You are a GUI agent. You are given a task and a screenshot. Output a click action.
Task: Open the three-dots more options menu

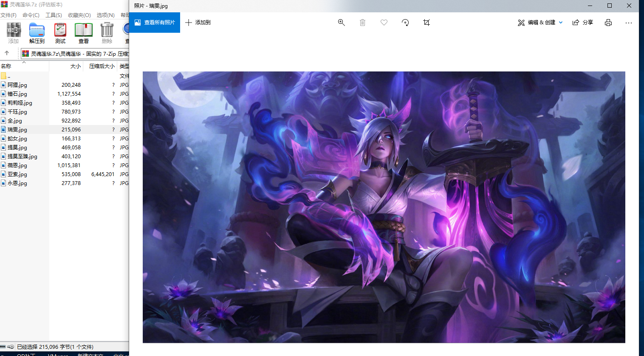(629, 23)
